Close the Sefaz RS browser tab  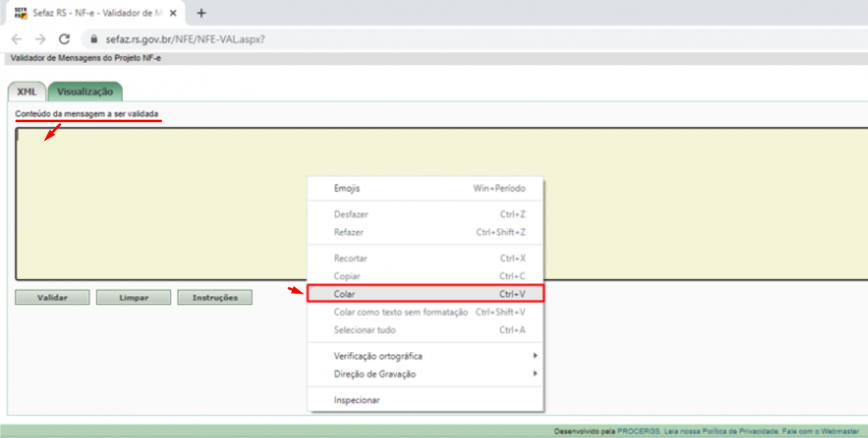click(x=174, y=14)
